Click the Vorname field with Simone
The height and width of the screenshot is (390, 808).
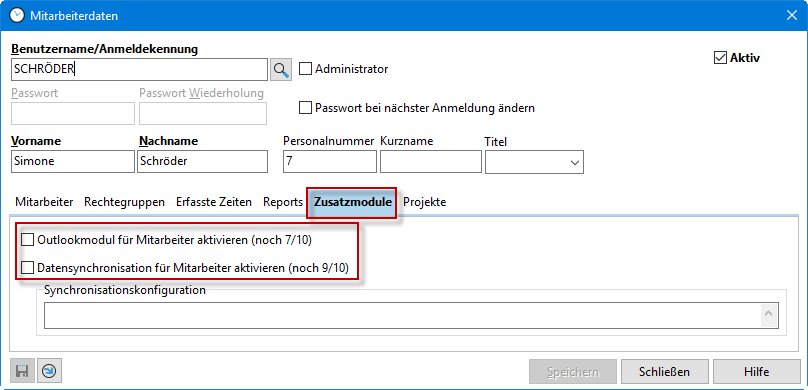point(73,161)
